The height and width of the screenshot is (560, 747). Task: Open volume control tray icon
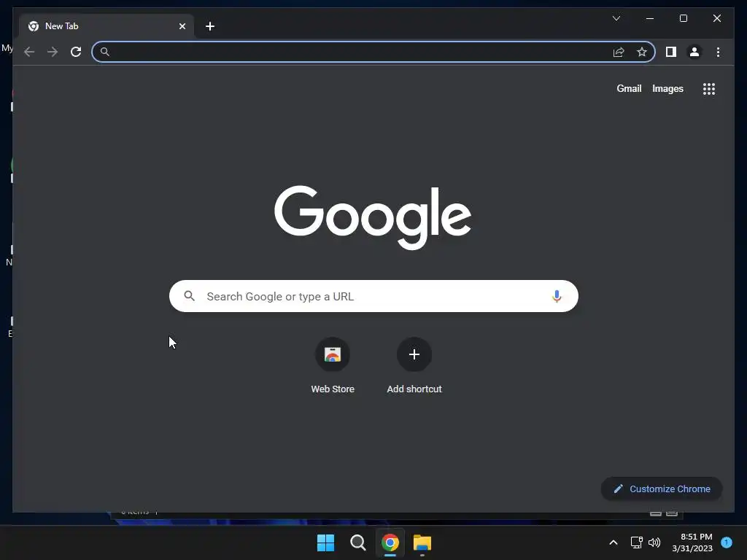click(654, 542)
